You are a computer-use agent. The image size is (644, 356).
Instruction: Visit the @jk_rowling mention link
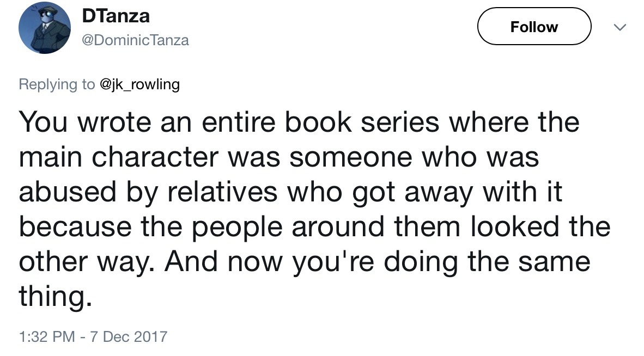click(140, 84)
